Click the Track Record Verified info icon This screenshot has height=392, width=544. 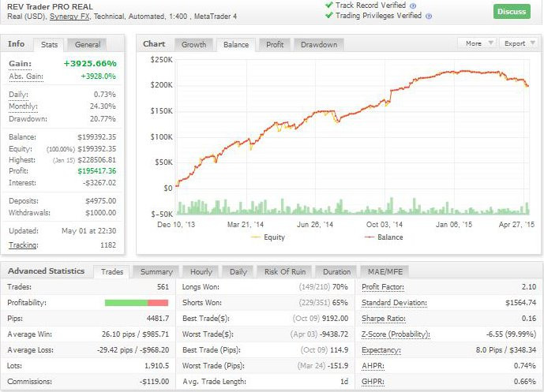tap(413, 6)
